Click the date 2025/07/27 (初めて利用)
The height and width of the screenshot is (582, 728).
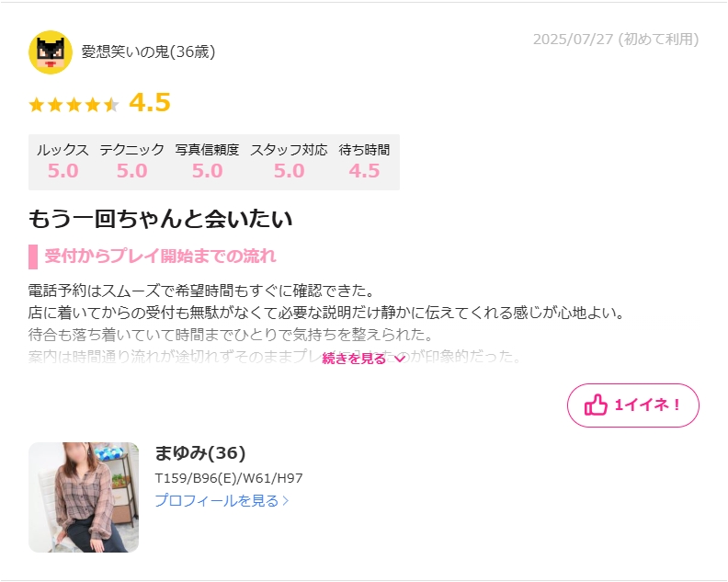[x=616, y=40]
